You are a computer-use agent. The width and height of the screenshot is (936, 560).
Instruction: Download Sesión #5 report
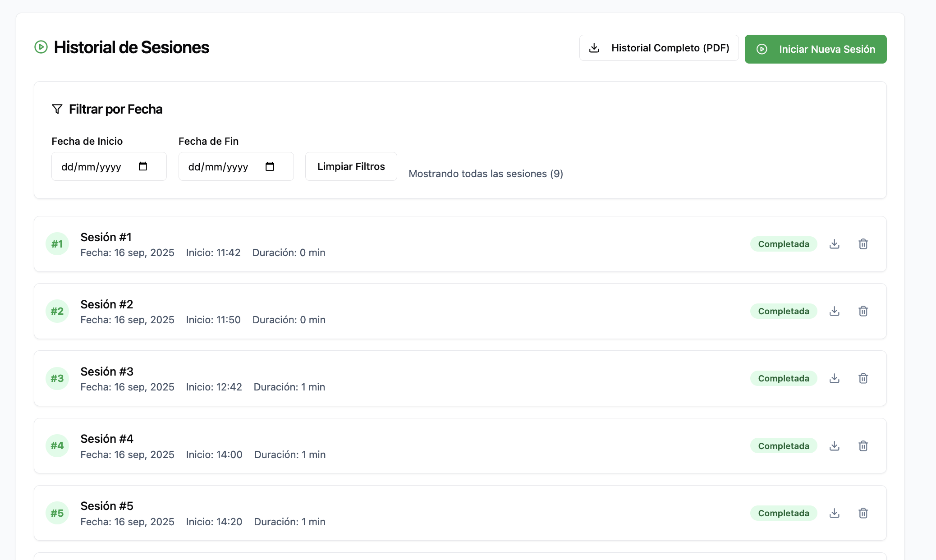(834, 513)
